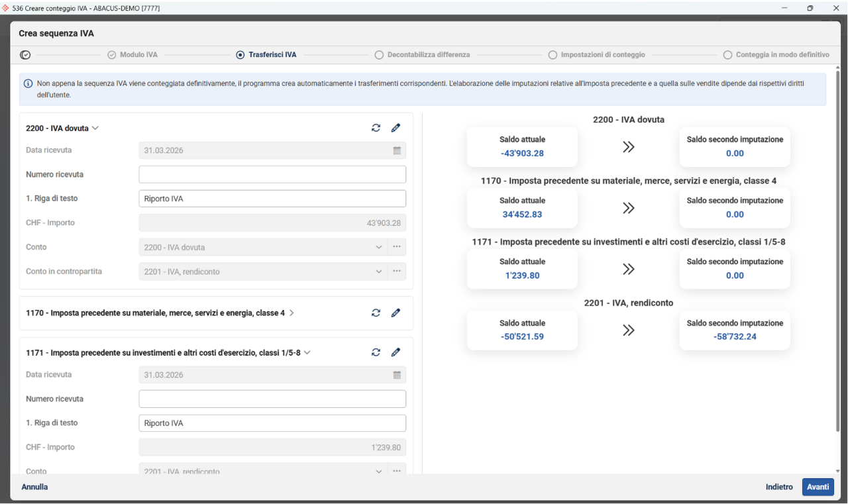The height and width of the screenshot is (504, 848).
Task: Click Annulla to cancel the sequence
Action: pyautogui.click(x=34, y=487)
